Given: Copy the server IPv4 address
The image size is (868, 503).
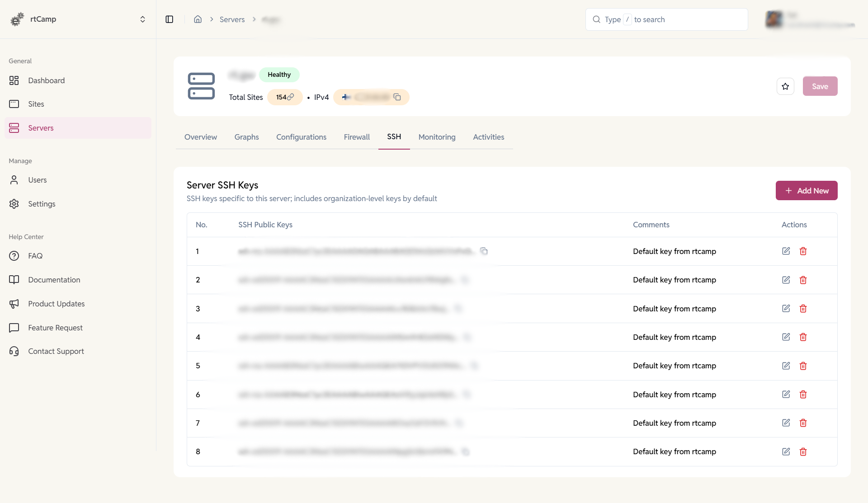Looking at the screenshot, I should point(397,97).
